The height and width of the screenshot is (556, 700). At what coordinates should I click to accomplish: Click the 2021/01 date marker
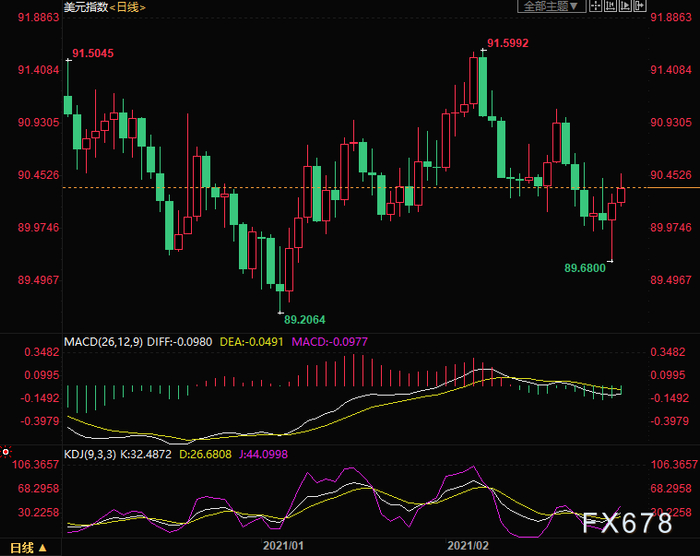pos(283,546)
